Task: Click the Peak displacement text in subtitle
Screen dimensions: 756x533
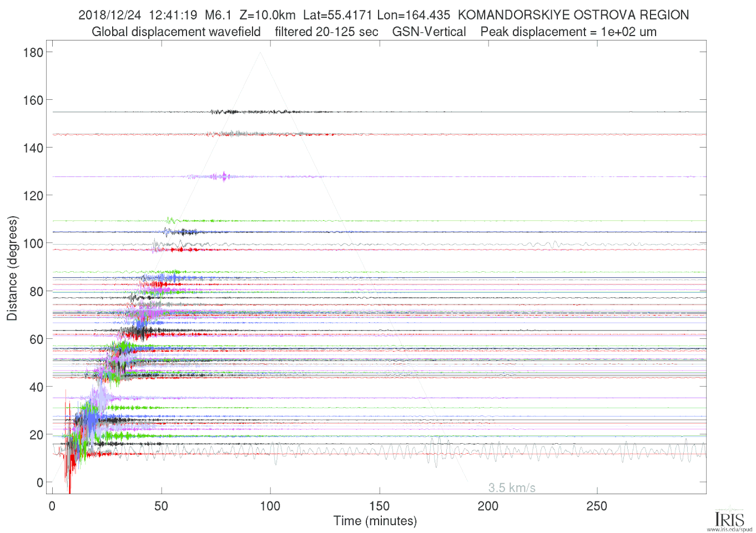Action: point(568,32)
